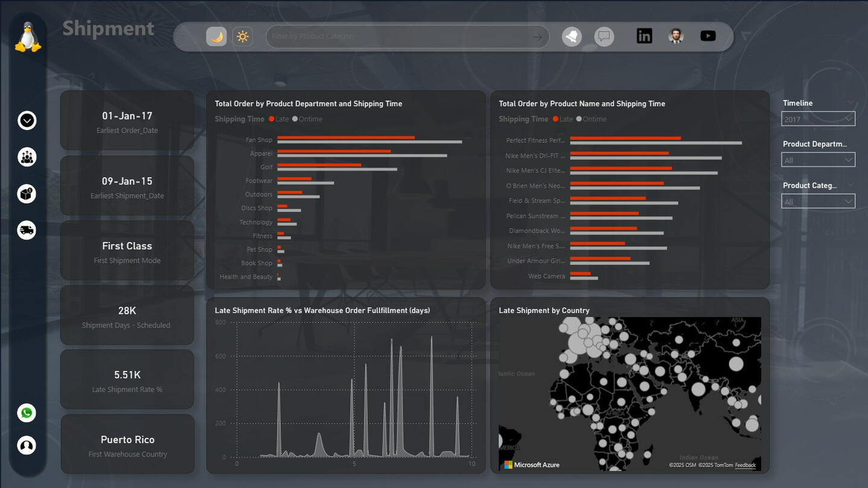The image size is (868, 488).
Task: Go to the shipment truck icon
Action: click(x=27, y=230)
